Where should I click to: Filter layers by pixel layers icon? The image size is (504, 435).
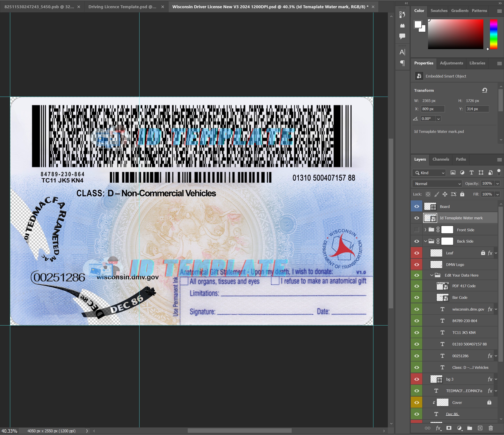[453, 172]
